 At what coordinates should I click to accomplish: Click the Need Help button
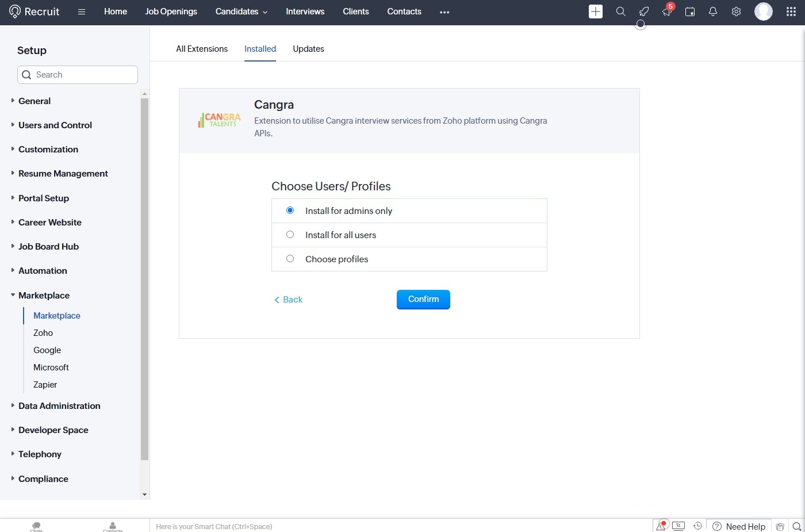739,526
